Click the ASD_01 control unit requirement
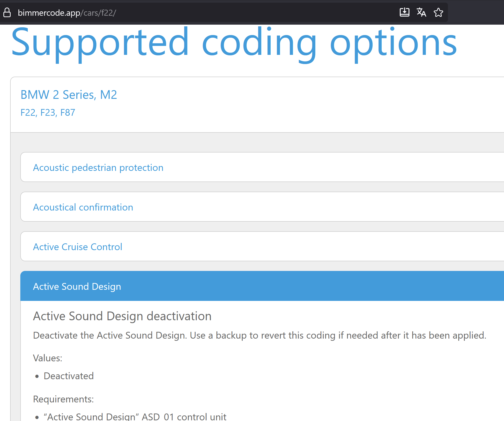 [135, 417]
